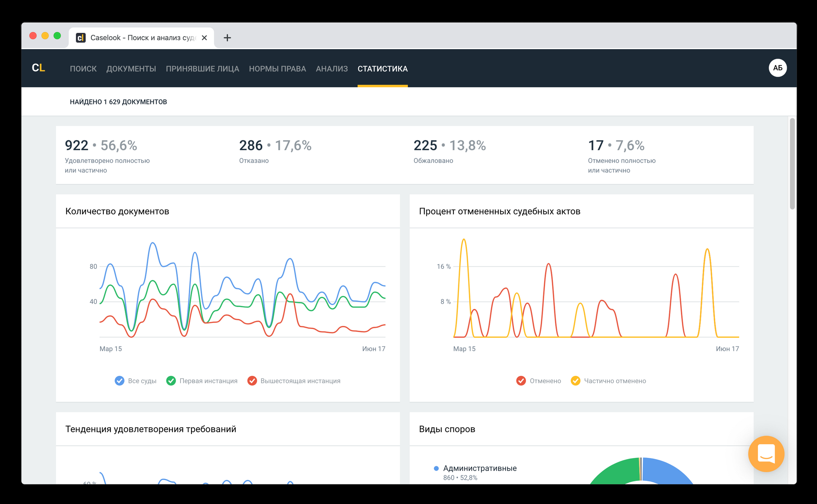Image resolution: width=817 pixels, height=504 pixels.
Task: Click the blue Административные legend dot
Action: (x=436, y=468)
